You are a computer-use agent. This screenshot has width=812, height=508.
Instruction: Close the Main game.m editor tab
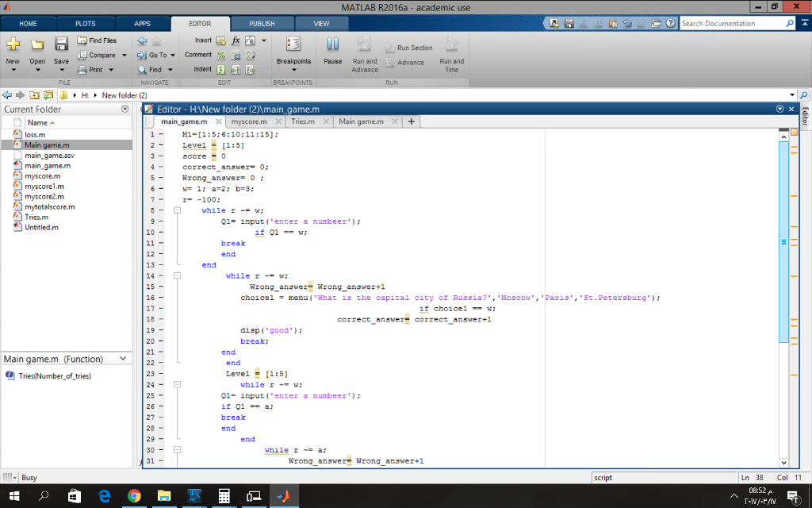pyautogui.click(x=395, y=121)
